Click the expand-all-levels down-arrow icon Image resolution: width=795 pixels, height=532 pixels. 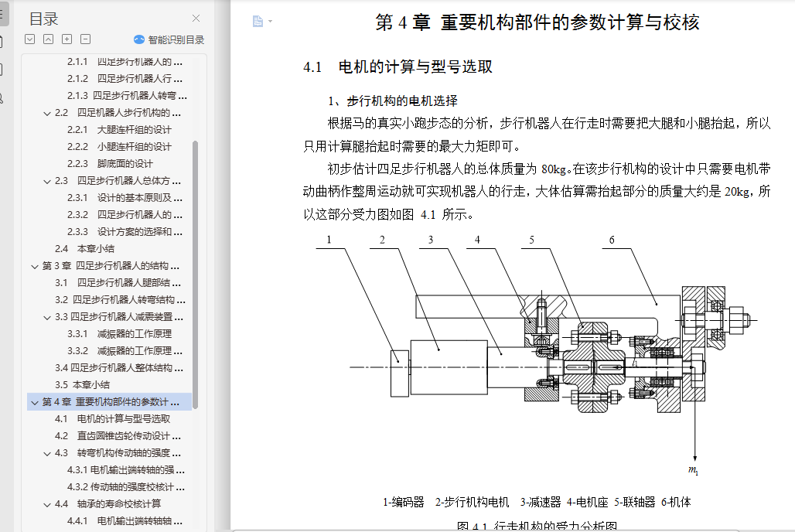[30, 39]
